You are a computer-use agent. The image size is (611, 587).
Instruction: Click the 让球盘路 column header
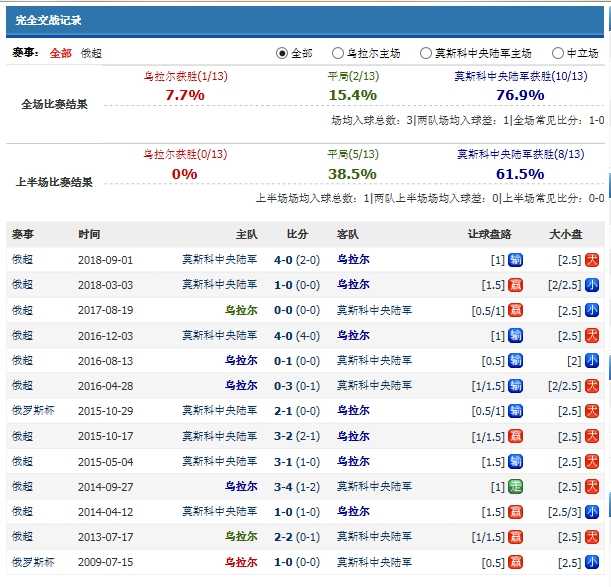point(489,234)
